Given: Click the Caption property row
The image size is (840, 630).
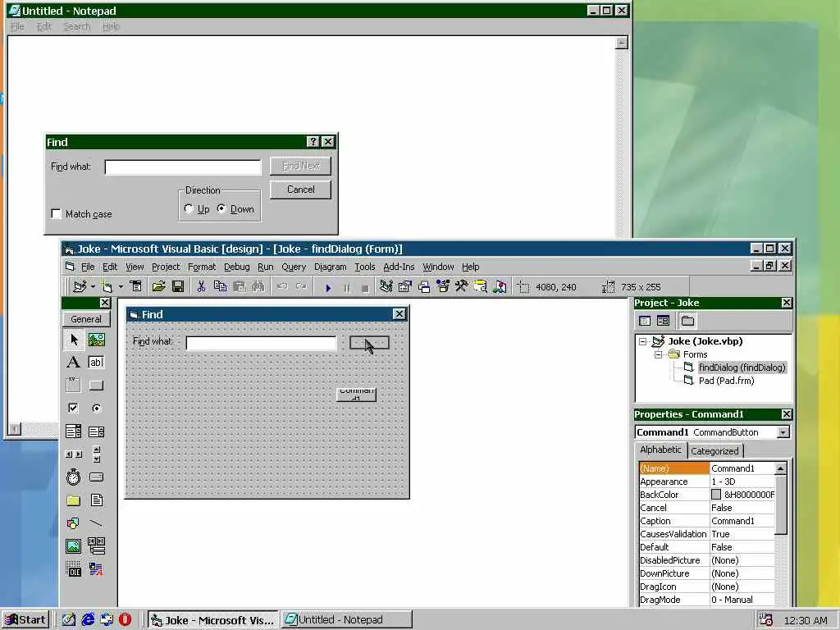Looking at the screenshot, I should click(706, 521).
